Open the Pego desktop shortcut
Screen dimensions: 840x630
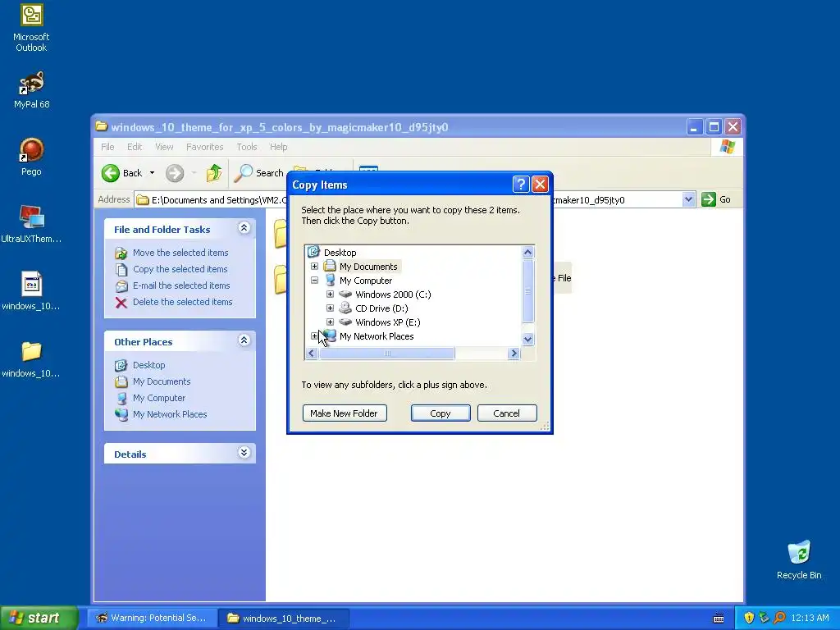pyautogui.click(x=31, y=157)
